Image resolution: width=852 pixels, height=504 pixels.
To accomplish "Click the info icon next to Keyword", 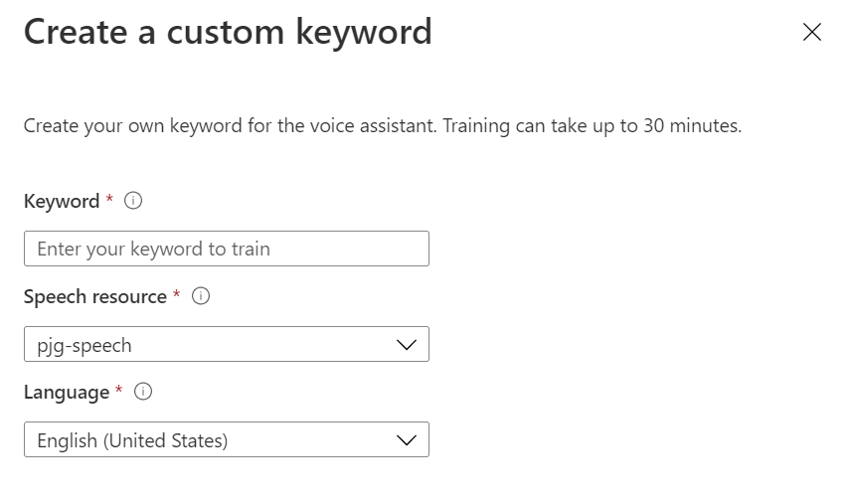I will coord(132,201).
